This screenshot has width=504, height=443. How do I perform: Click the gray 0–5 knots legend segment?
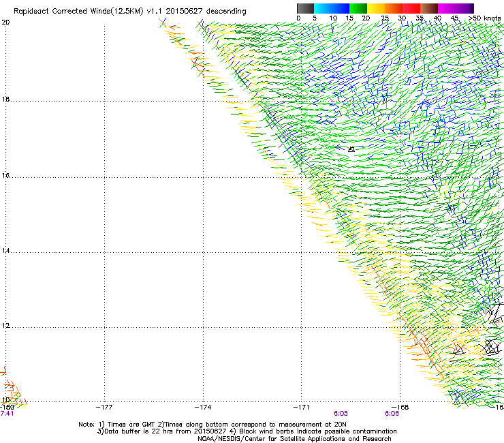tap(305, 8)
